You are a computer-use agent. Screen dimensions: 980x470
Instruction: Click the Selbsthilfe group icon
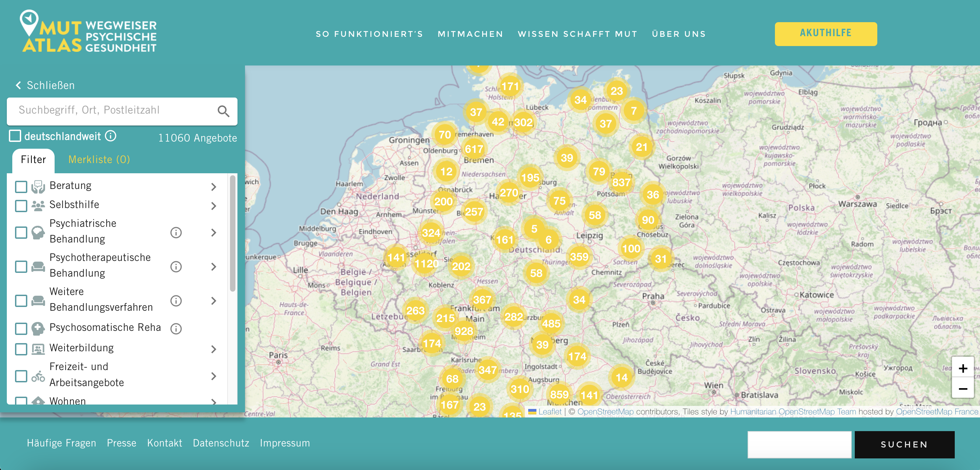(x=38, y=206)
